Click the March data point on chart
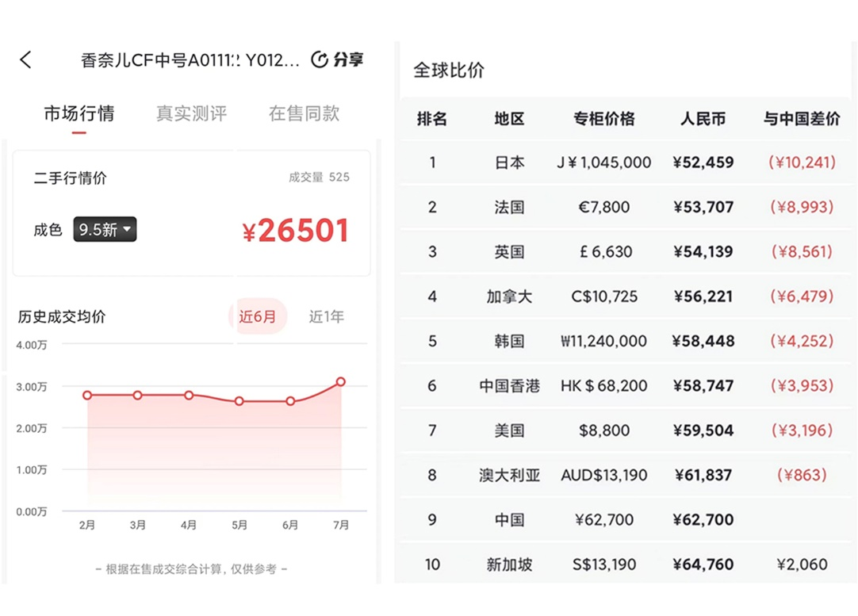Image resolution: width=858 pixels, height=616 pixels. (138, 395)
